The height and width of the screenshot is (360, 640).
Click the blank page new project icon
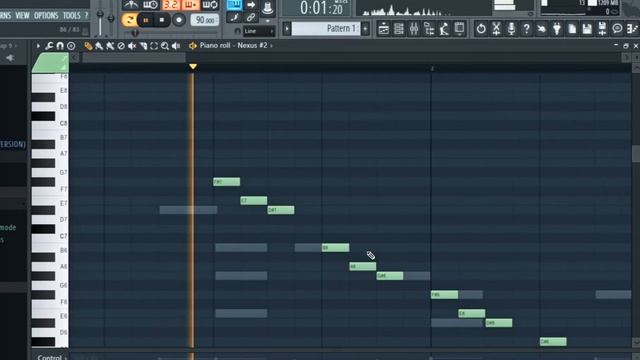pos(572,29)
